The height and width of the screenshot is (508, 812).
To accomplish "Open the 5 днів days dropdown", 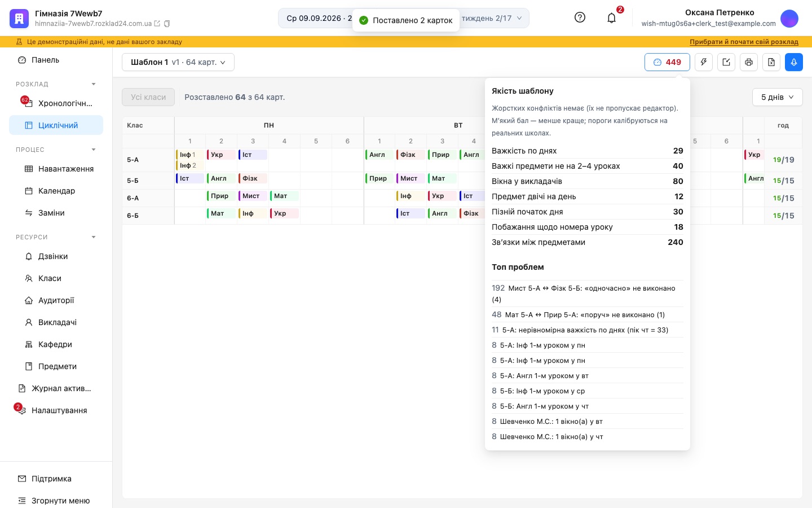I will click(778, 97).
